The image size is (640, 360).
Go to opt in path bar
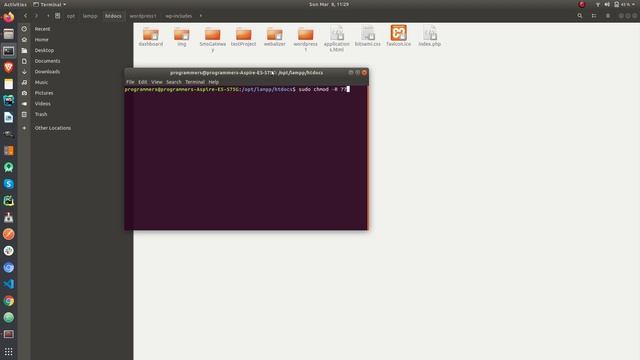71,16
